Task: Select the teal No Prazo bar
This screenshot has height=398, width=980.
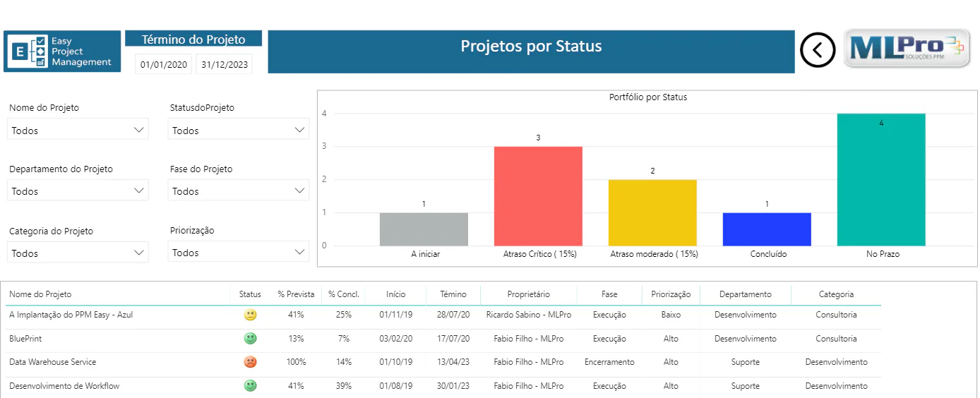Action: coord(881,179)
